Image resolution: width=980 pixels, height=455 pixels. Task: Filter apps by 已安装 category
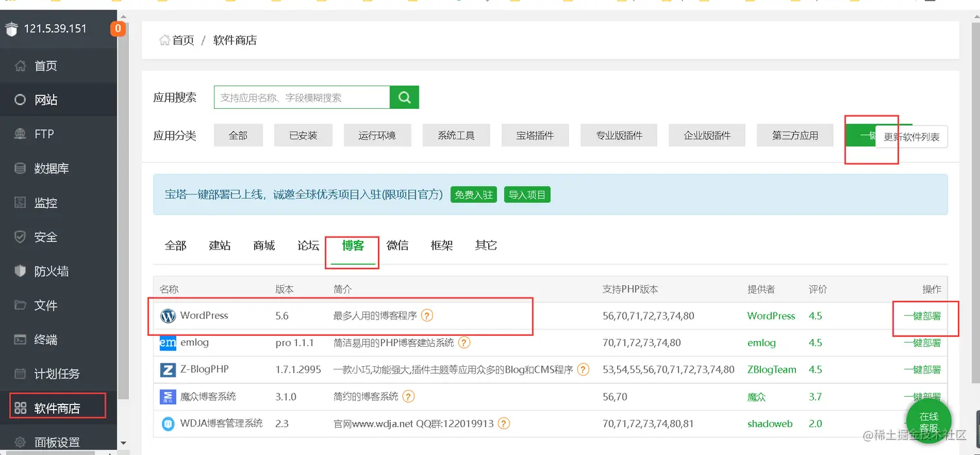pyautogui.click(x=303, y=135)
